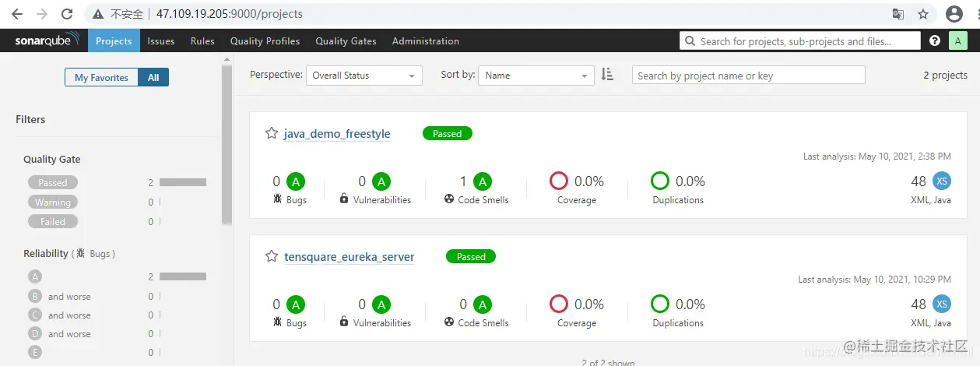Click XS size badge of tensquare_eureka_server

(942, 304)
